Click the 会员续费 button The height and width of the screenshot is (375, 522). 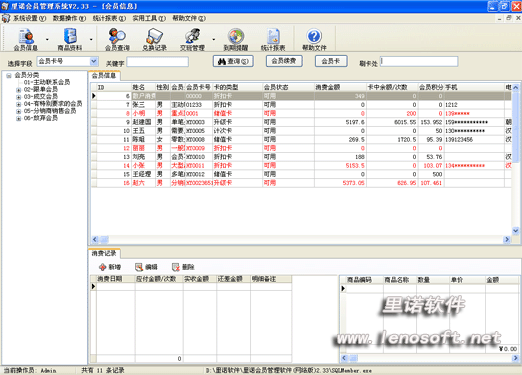284,61
